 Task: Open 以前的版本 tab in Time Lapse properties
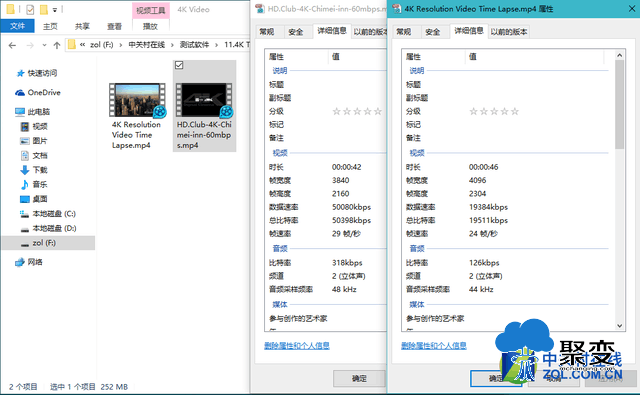pos(509,32)
